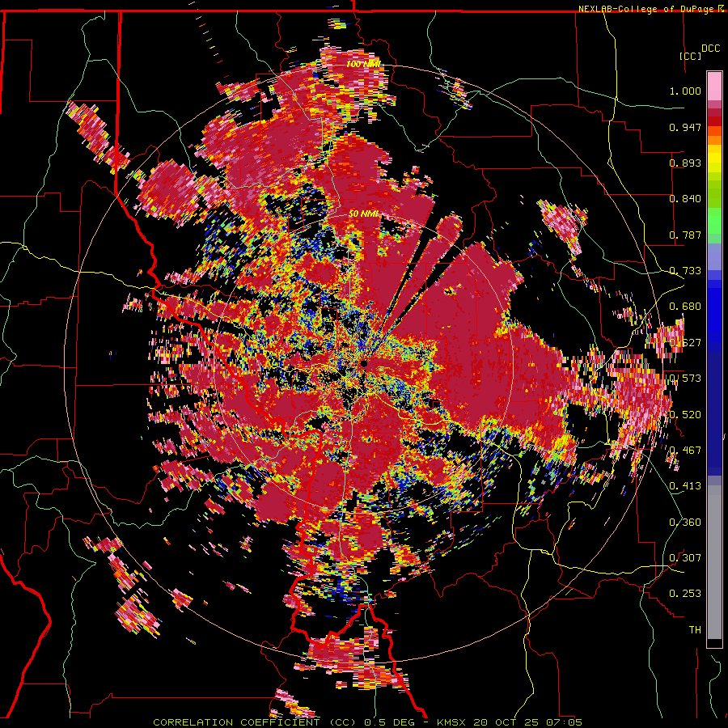Click the 0.307 scale label
Image resolution: width=728 pixels, height=728 pixels.
point(685,558)
